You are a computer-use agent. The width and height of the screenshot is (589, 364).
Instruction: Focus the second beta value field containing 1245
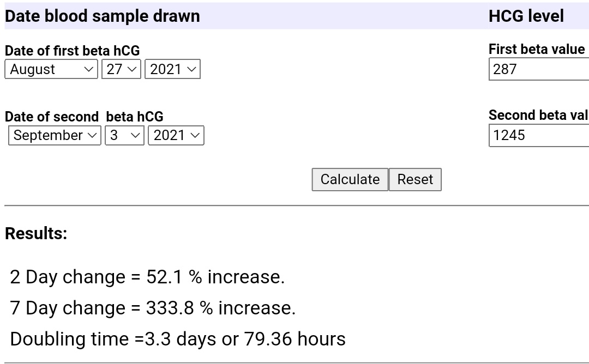[x=538, y=135]
